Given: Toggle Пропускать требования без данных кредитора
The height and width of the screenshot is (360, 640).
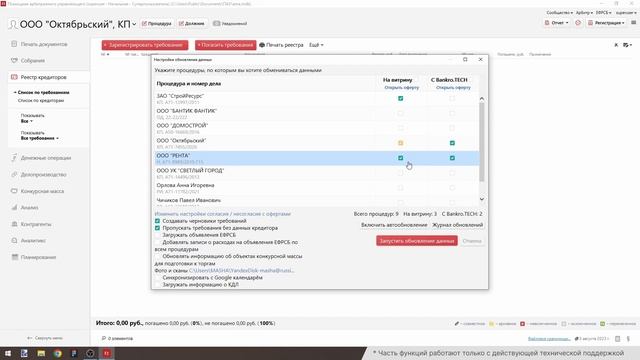Looking at the screenshot, I should [157, 228].
